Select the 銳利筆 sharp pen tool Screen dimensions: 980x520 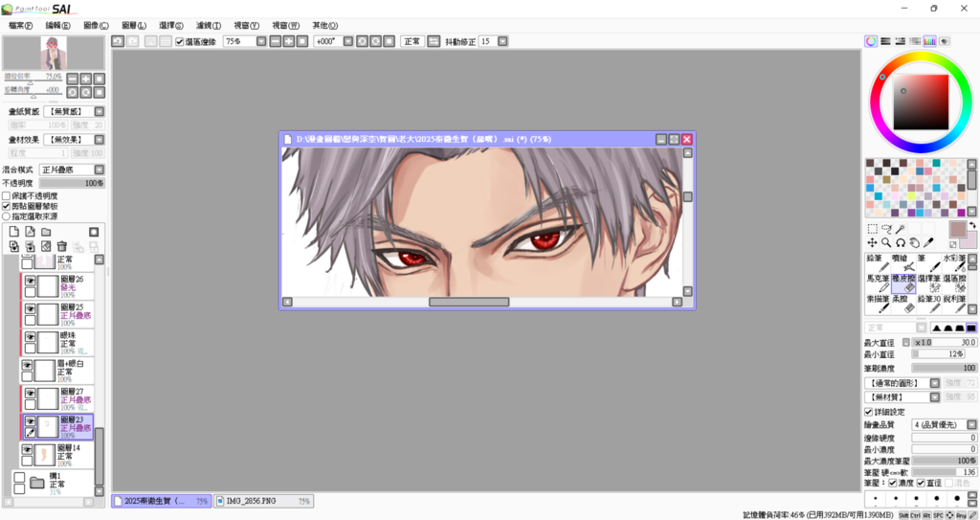(954, 305)
